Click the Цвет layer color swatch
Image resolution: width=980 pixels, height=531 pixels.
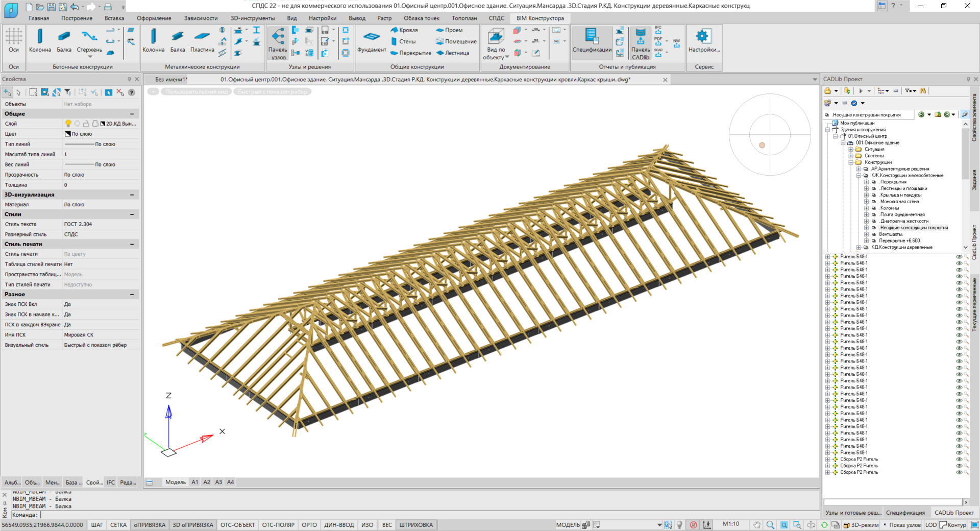tap(68, 134)
